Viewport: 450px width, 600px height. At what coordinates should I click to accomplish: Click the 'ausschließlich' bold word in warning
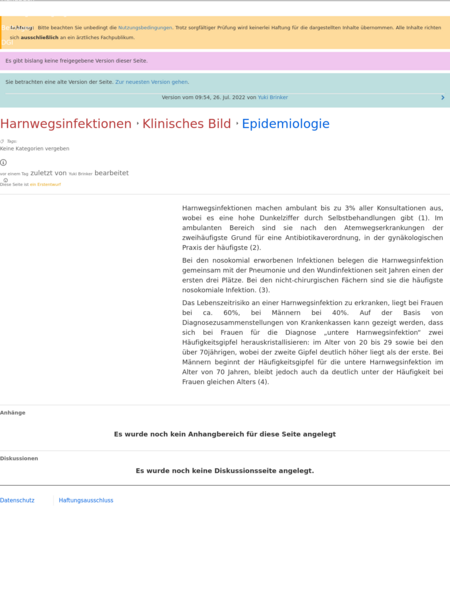pos(39,38)
